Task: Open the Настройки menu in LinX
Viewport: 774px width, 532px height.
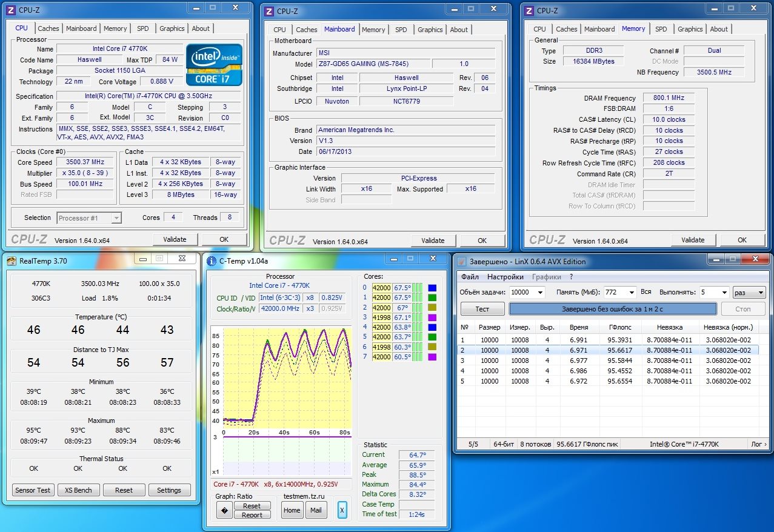Action: 505,277
